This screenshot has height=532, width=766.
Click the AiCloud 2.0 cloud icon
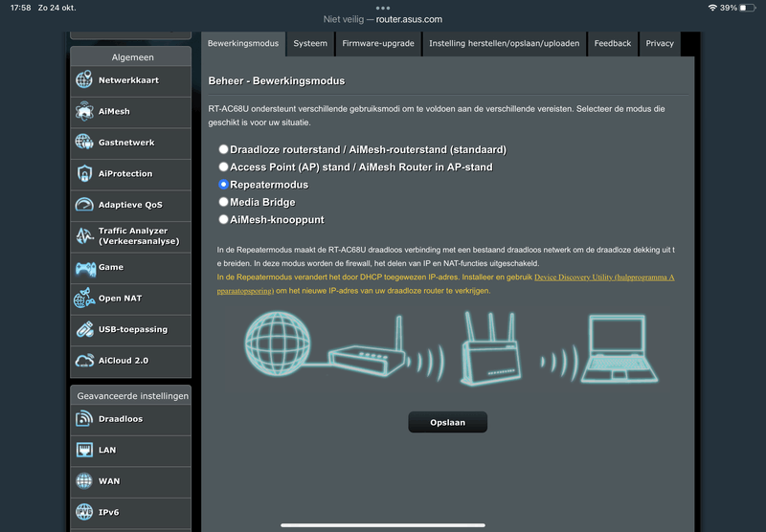click(84, 361)
